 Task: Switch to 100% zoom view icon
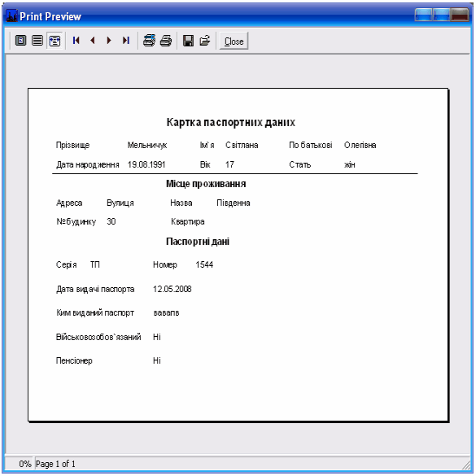(37, 41)
